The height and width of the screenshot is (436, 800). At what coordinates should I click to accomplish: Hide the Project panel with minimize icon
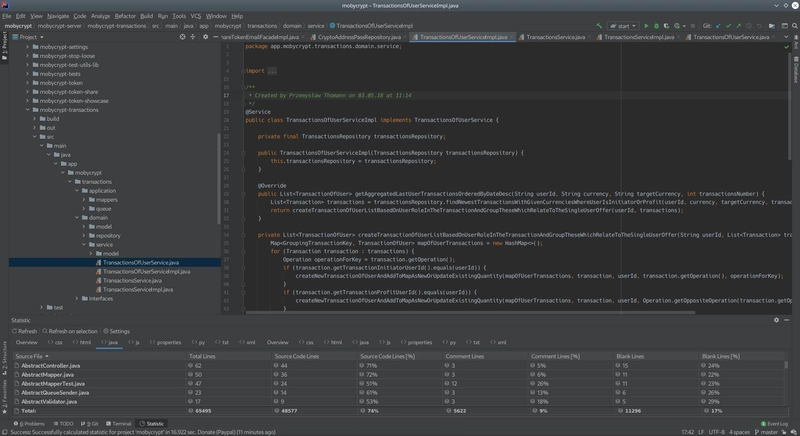click(215, 37)
